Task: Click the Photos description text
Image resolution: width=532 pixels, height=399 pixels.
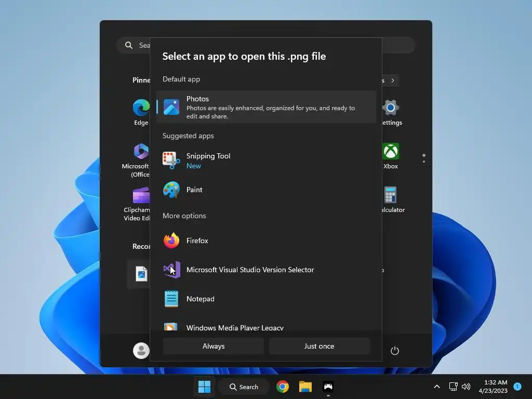Action: tap(270, 112)
